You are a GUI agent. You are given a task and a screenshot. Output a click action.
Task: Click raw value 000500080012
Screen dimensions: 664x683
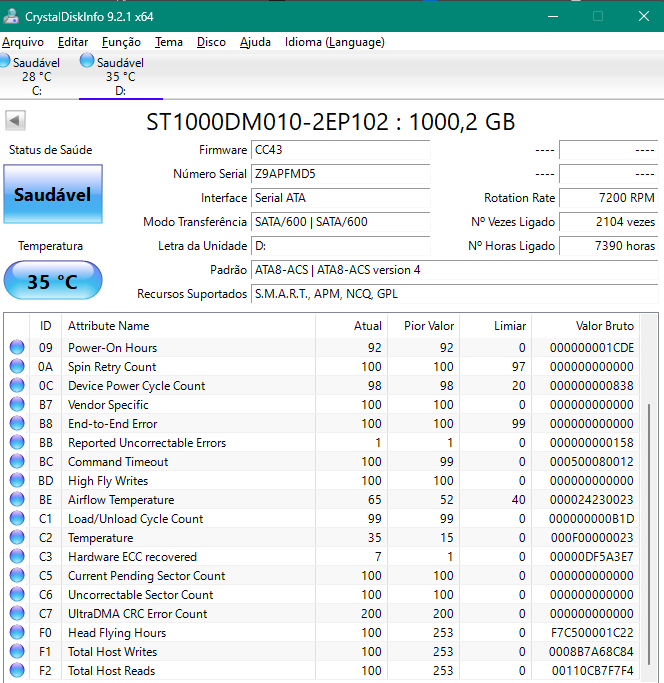(591, 462)
